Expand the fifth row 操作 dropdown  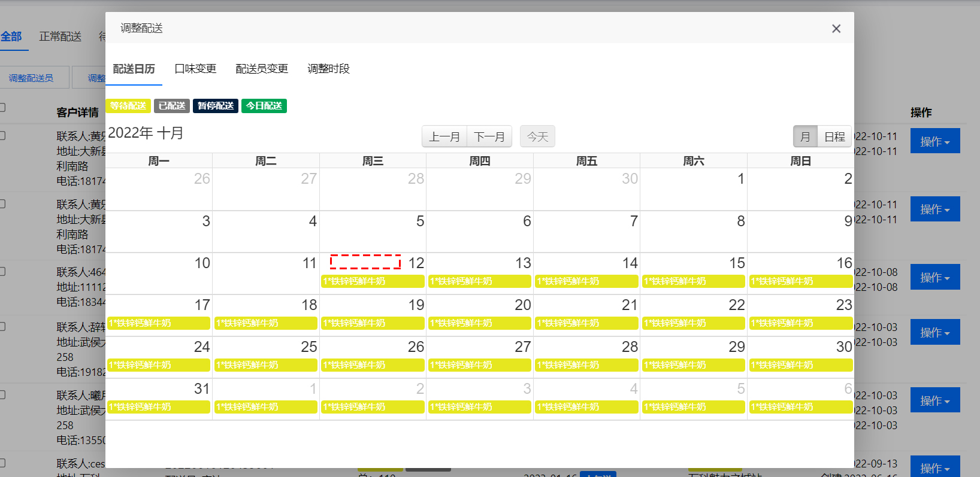[934, 400]
